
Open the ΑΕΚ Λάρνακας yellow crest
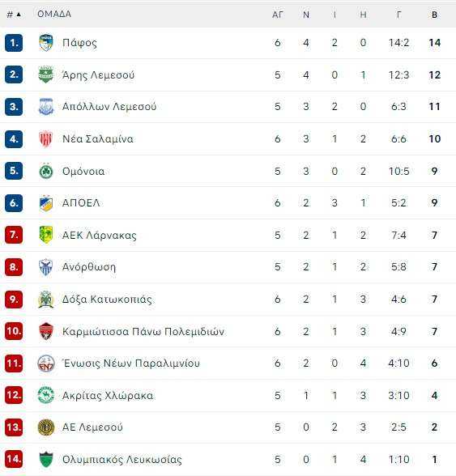click(x=46, y=235)
